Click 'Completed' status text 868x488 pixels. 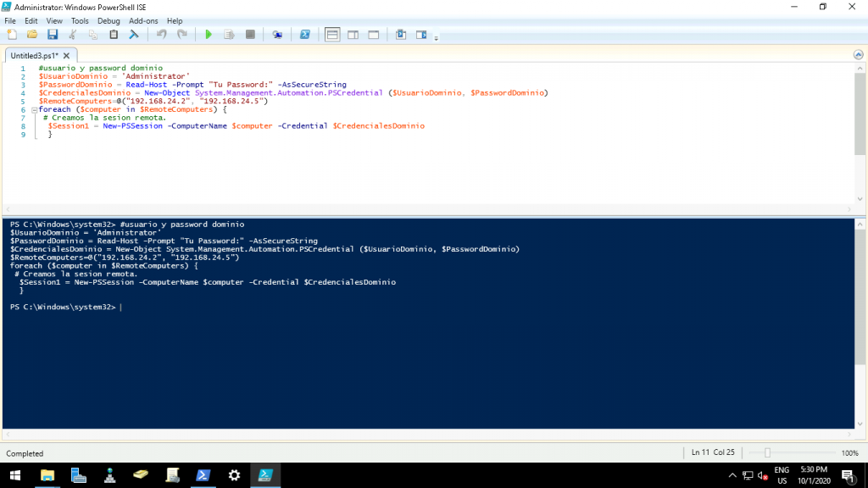[x=25, y=454]
